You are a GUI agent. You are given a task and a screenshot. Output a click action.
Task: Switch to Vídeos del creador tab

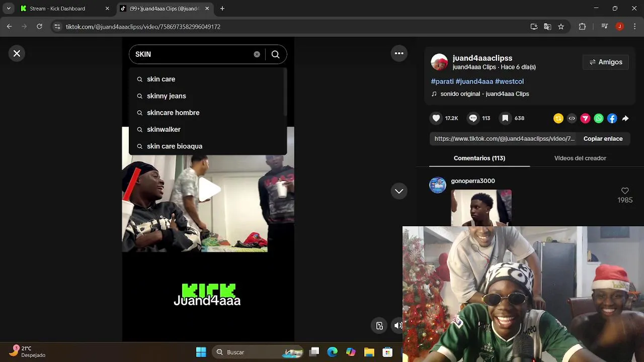(x=580, y=158)
